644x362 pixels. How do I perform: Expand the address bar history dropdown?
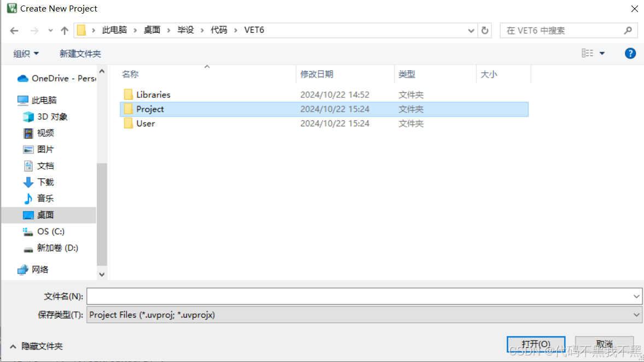coord(471,31)
